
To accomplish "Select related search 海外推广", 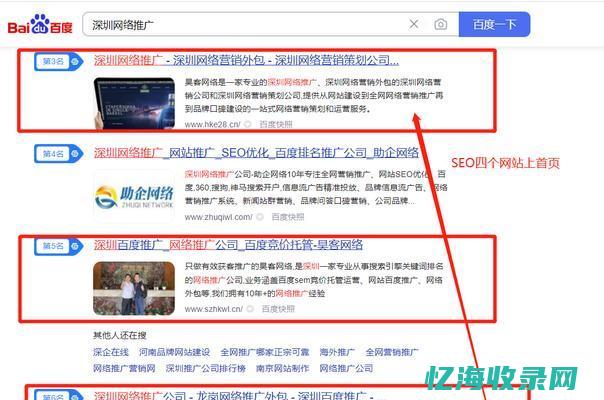I will click(x=337, y=352).
